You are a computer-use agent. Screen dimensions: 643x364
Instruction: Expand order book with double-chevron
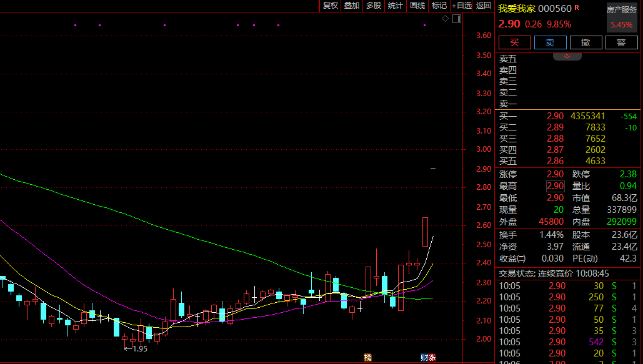pyautogui.click(x=567, y=56)
